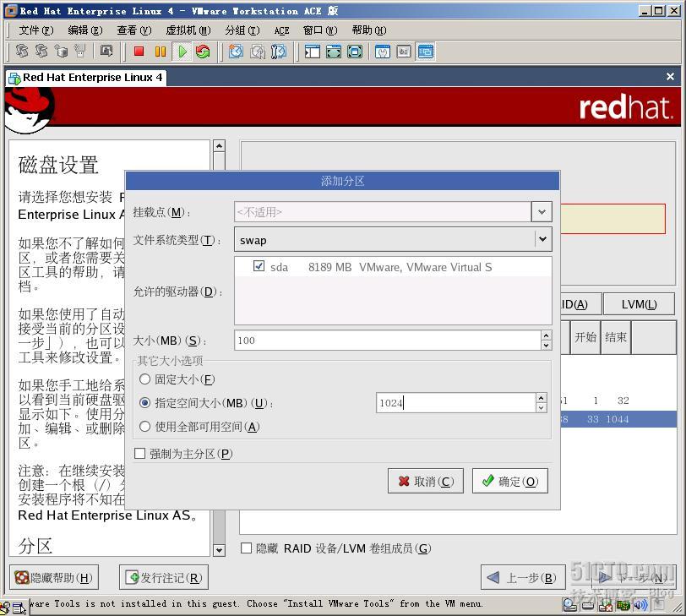Open the 窗口(W) menu
686x616 pixels.
320,30
